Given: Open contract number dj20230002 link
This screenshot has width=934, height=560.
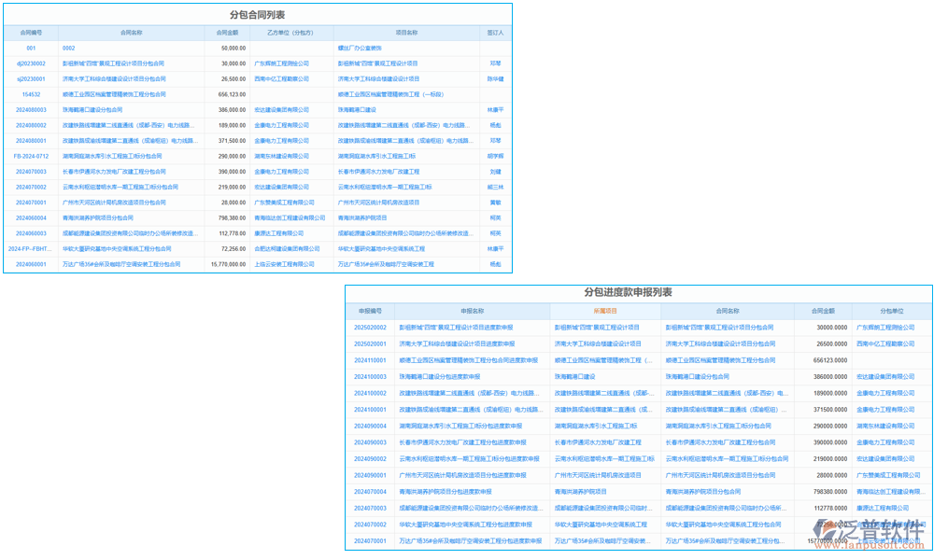Looking at the screenshot, I should [x=31, y=63].
